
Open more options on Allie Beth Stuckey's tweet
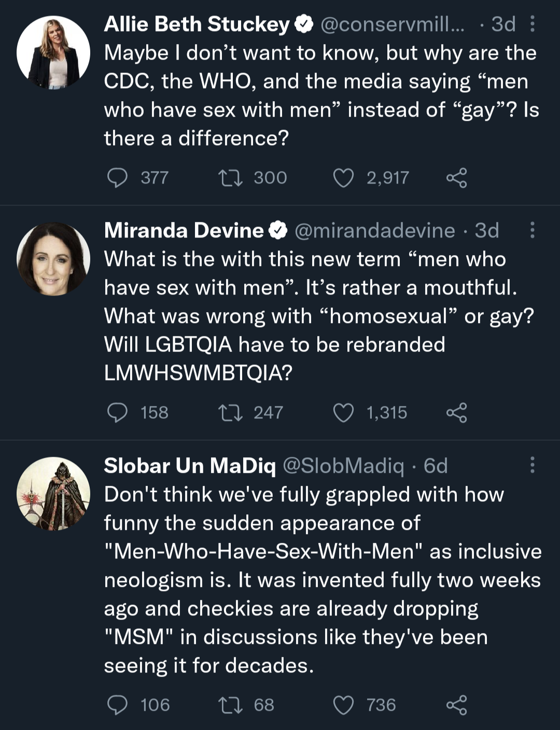[x=532, y=24]
